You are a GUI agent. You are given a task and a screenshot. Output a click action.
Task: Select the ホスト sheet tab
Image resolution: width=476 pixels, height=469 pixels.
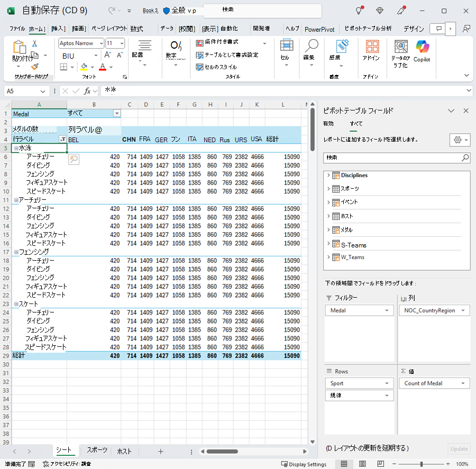click(x=124, y=452)
